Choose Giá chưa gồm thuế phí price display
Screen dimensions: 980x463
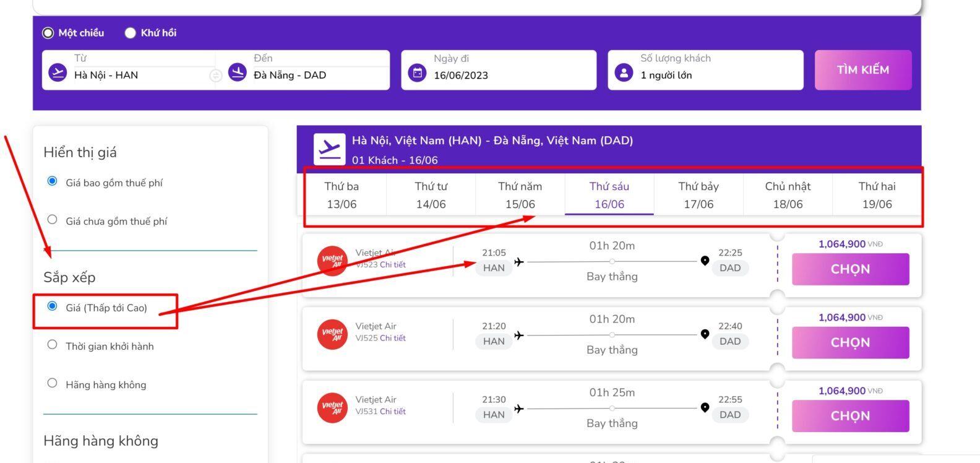click(53, 220)
